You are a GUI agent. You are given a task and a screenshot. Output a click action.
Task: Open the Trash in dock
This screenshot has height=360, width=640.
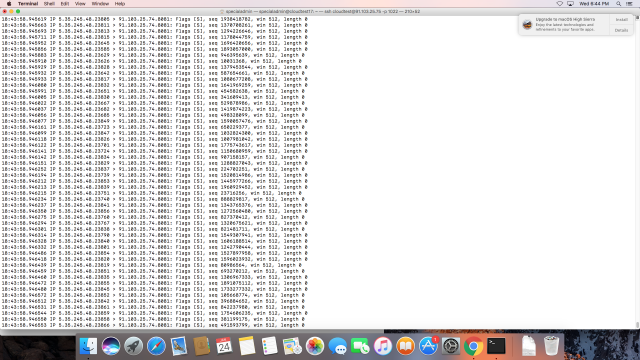(551, 346)
